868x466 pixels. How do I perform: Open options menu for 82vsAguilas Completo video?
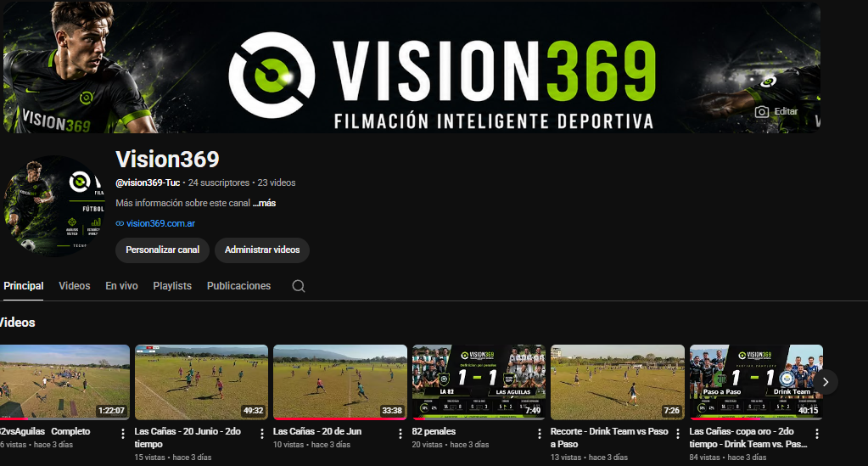pos(123,434)
